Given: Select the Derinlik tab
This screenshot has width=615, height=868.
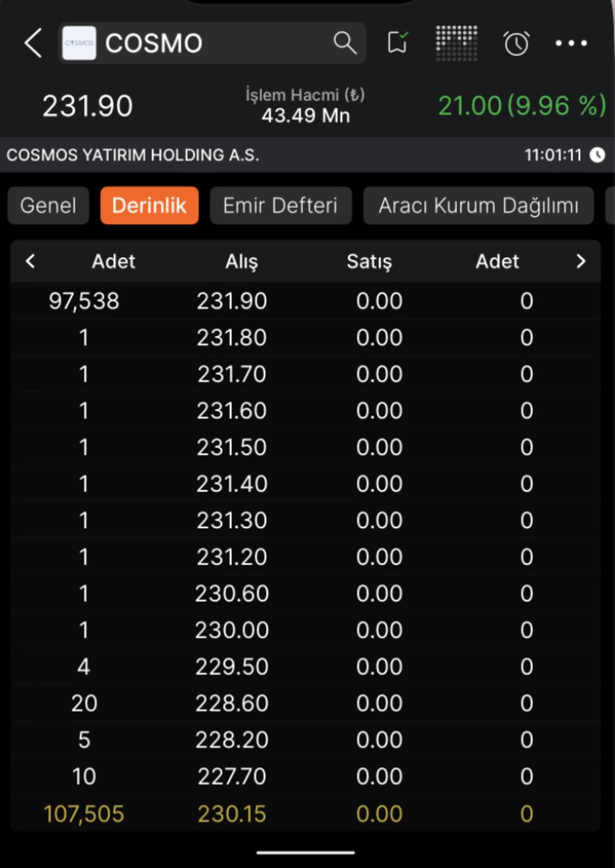Looking at the screenshot, I should [x=149, y=206].
